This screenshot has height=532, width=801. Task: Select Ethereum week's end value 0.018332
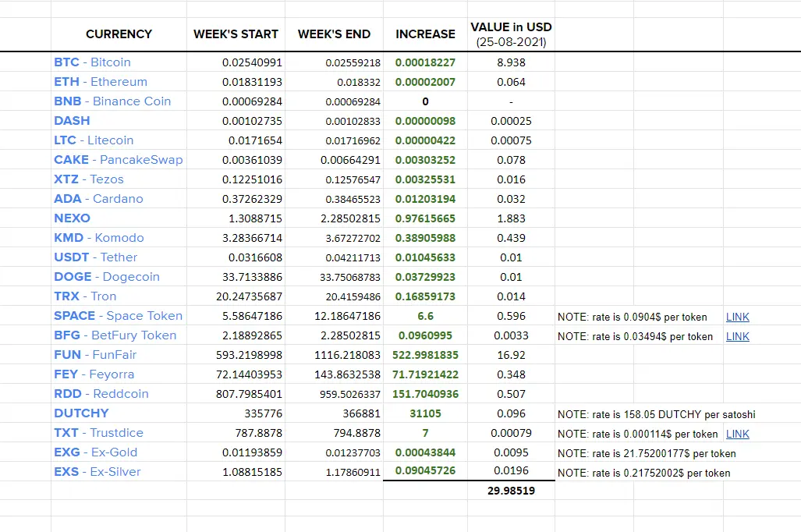click(x=359, y=82)
